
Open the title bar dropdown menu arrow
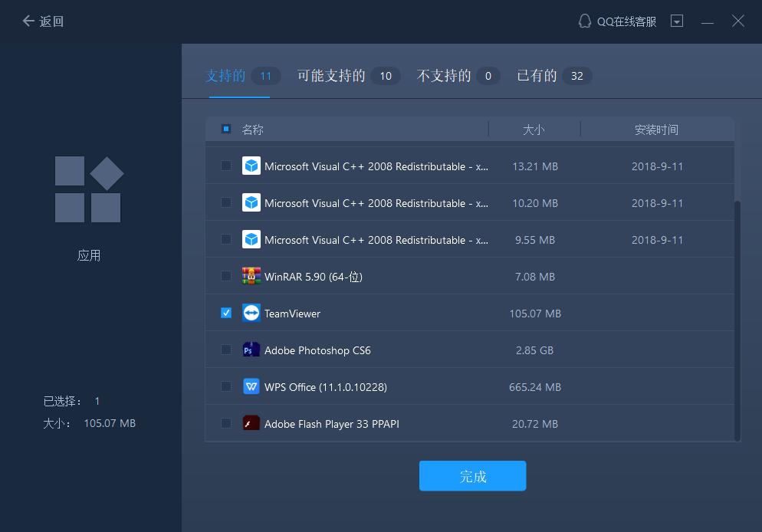[677, 21]
